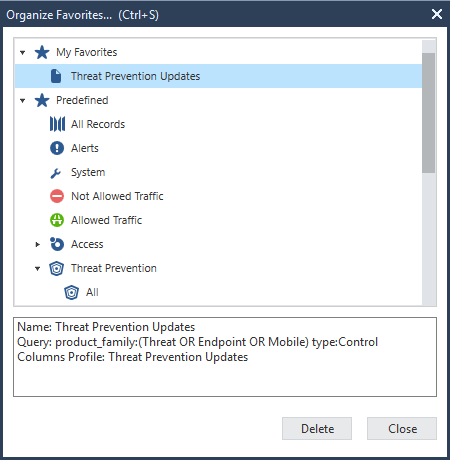This screenshot has width=450, height=460.
Task: Click the Threat Prevention Updates document icon
Action: pyautogui.click(x=56, y=76)
